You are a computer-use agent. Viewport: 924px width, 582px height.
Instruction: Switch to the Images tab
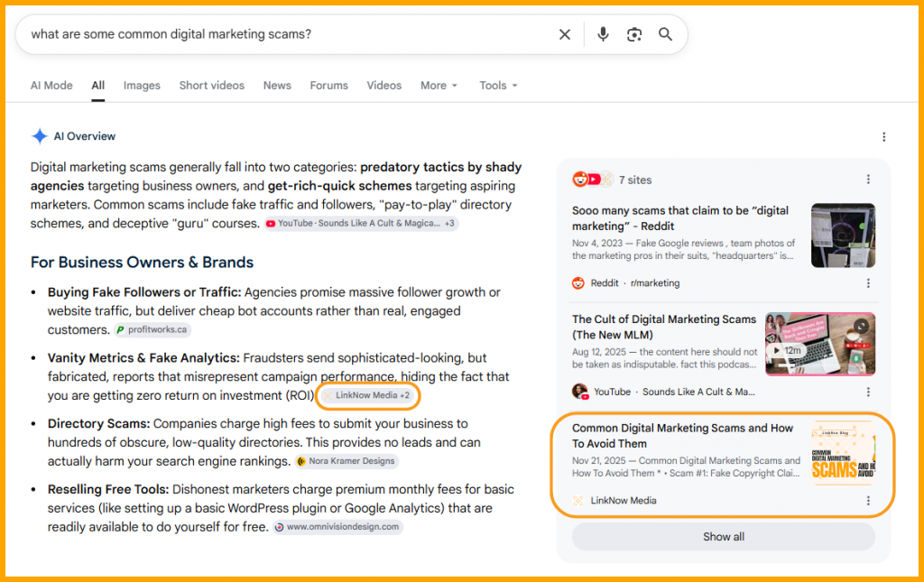point(142,86)
